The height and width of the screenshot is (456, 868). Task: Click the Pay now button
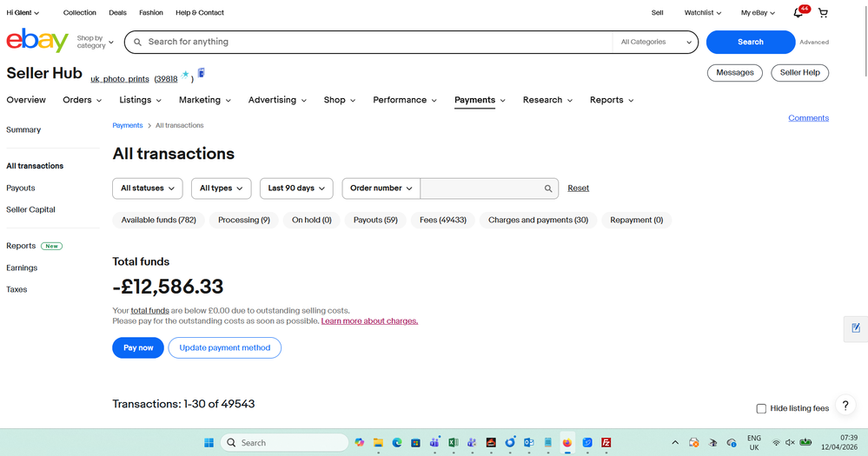138,347
